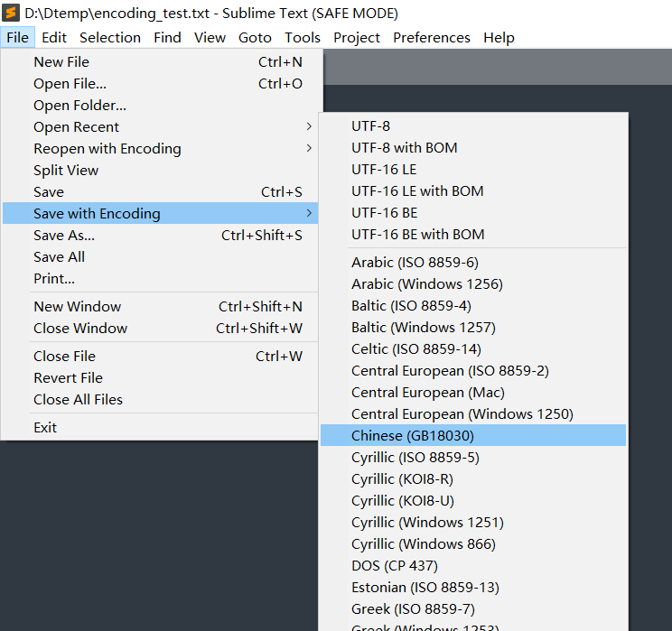Select UTF-16 LE with BOM encoding
672x631 pixels.
(473, 191)
